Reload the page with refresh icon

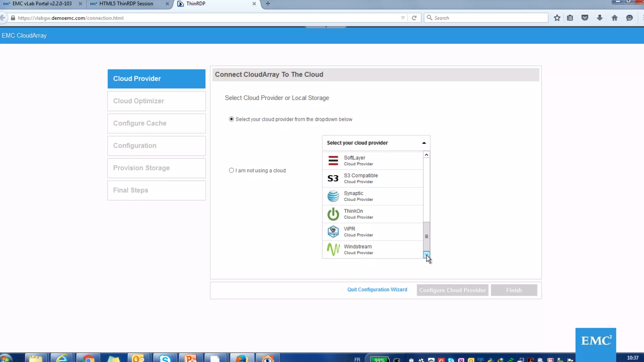point(414,18)
